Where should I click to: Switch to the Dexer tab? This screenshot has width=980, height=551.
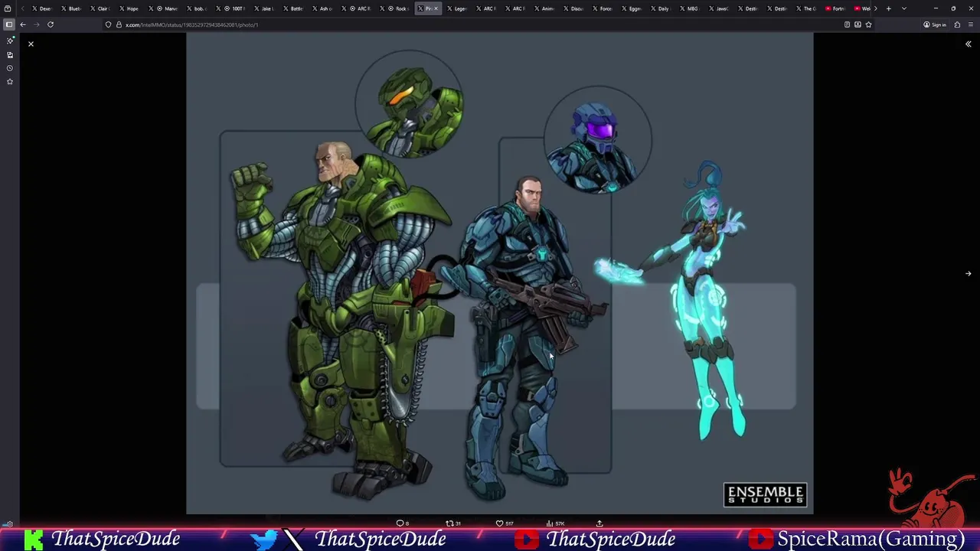(x=41, y=8)
